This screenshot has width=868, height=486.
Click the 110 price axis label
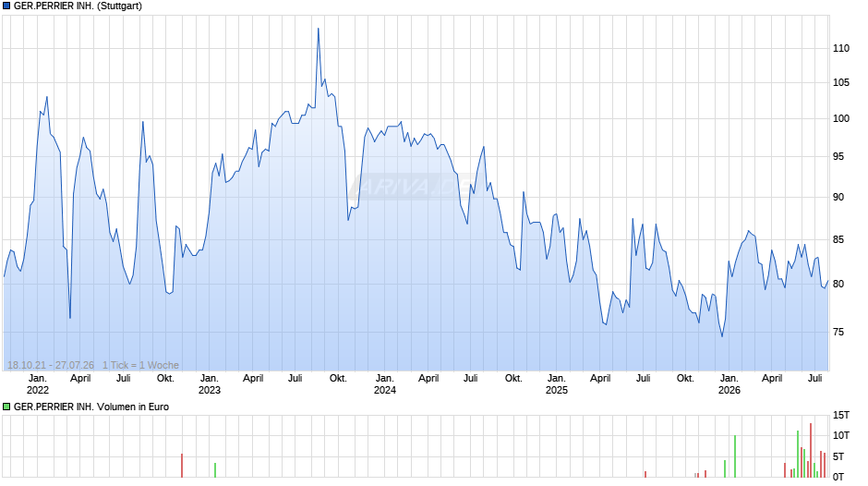click(841, 49)
